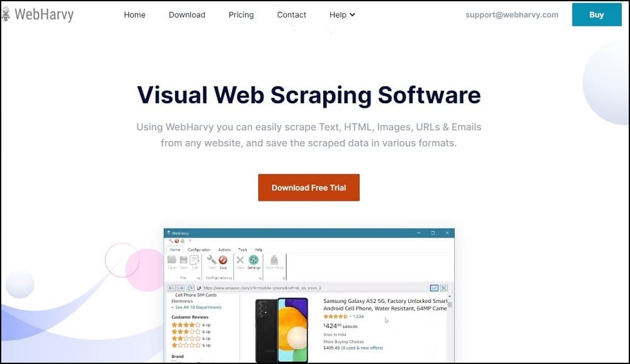Select the 4 stars & Up filter
Image resolution: width=630 pixels, height=364 pixels.
[191, 325]
